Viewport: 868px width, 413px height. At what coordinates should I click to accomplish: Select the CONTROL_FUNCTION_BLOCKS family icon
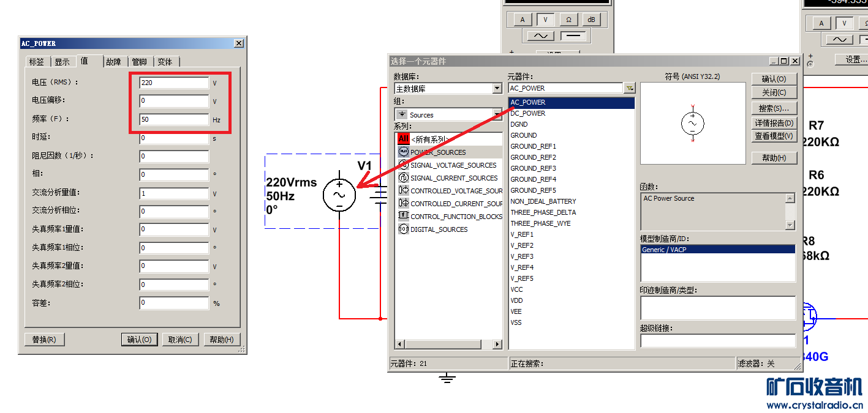[403, 216]
